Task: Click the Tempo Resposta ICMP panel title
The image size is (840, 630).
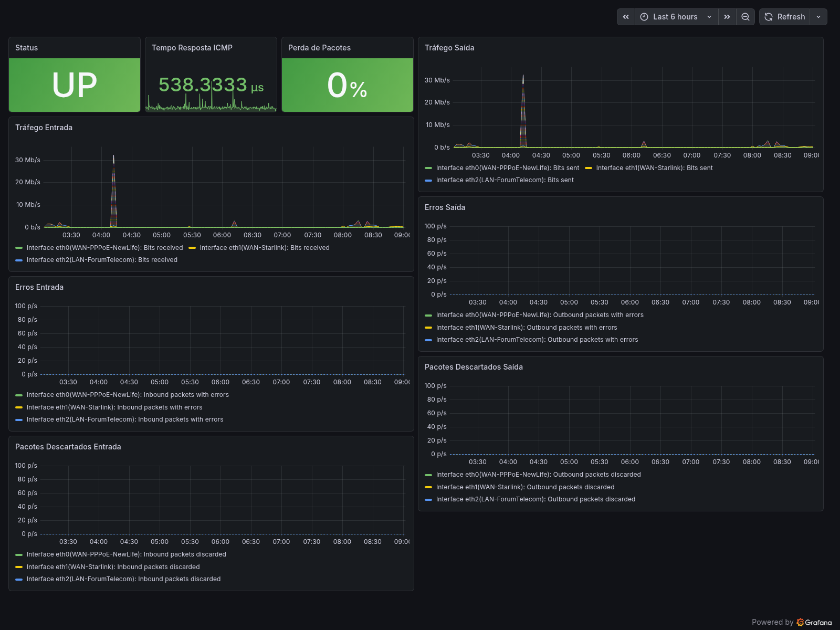Action: pos(192,48)
